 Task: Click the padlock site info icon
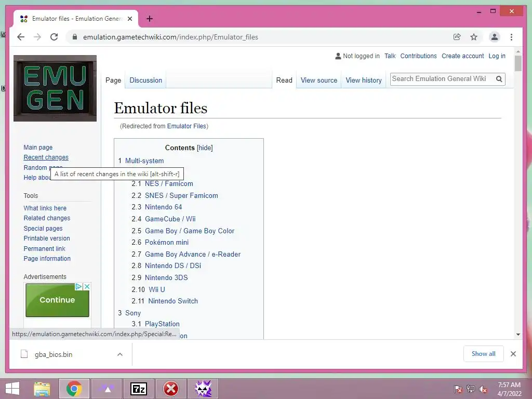tap(75, 37)
